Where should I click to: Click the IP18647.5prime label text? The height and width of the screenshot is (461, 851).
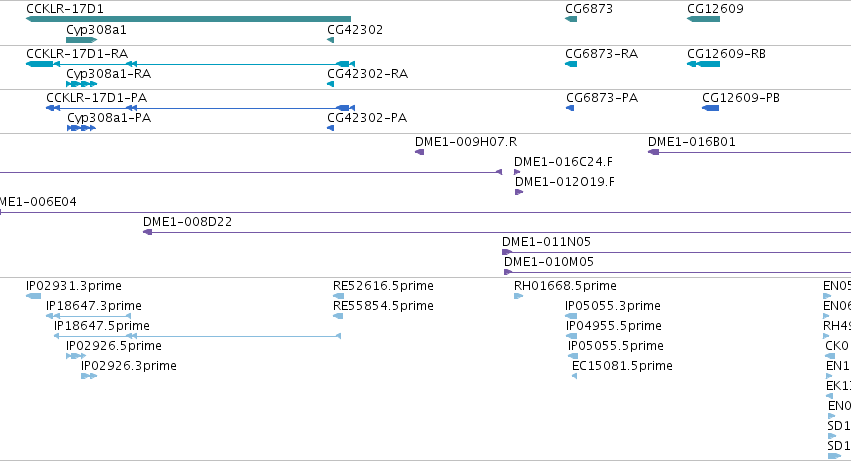[101, 326]
